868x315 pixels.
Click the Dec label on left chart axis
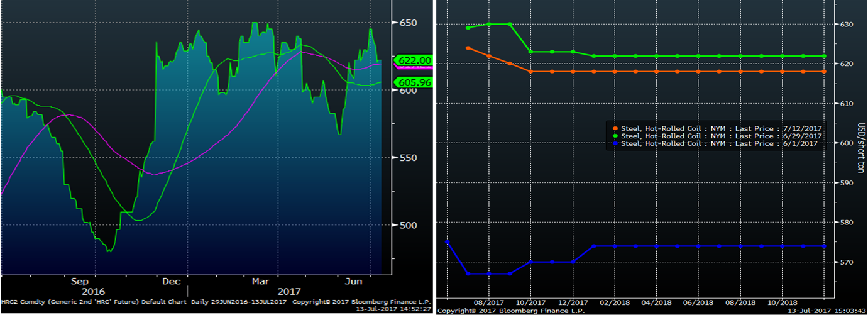172,281
